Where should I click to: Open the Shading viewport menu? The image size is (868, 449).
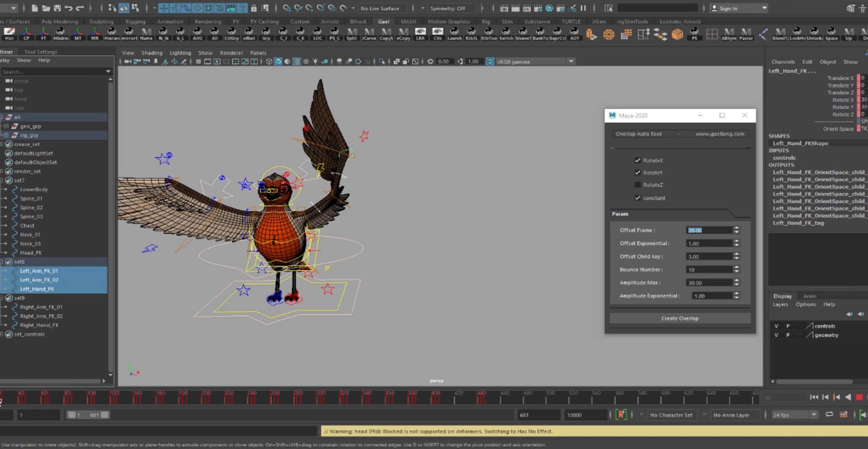151,53
